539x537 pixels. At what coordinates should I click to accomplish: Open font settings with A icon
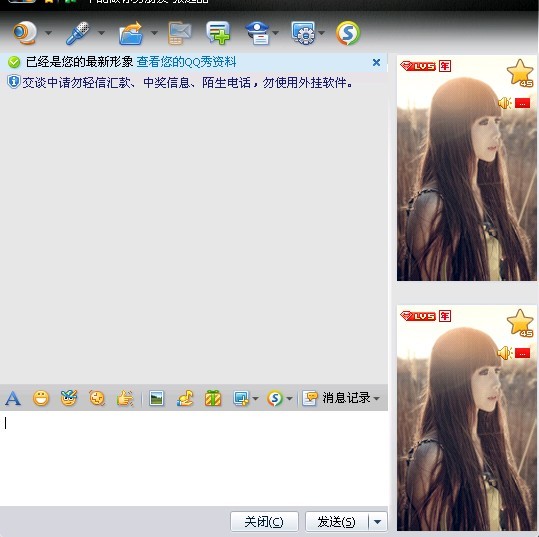13,398
